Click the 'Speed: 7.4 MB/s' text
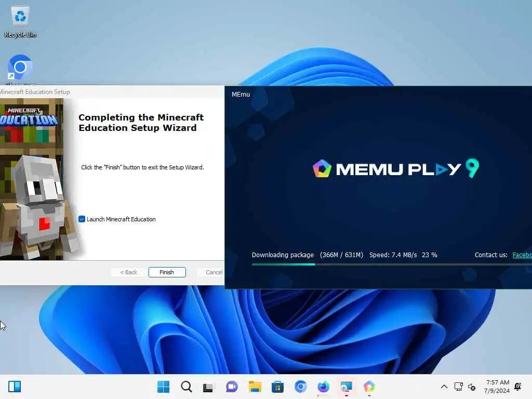 pyautogui.click(x=393, y=255)
